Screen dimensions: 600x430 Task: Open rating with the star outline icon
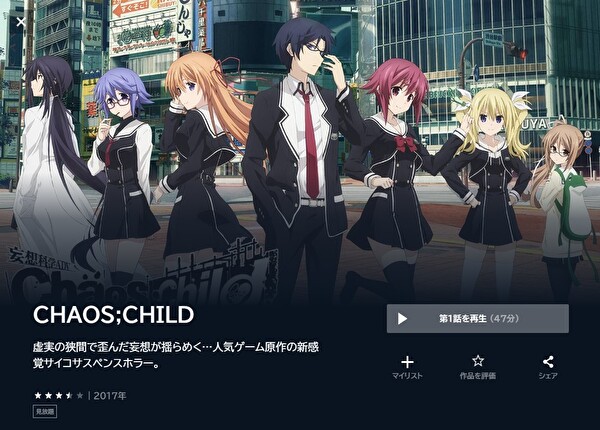[478, 361]
